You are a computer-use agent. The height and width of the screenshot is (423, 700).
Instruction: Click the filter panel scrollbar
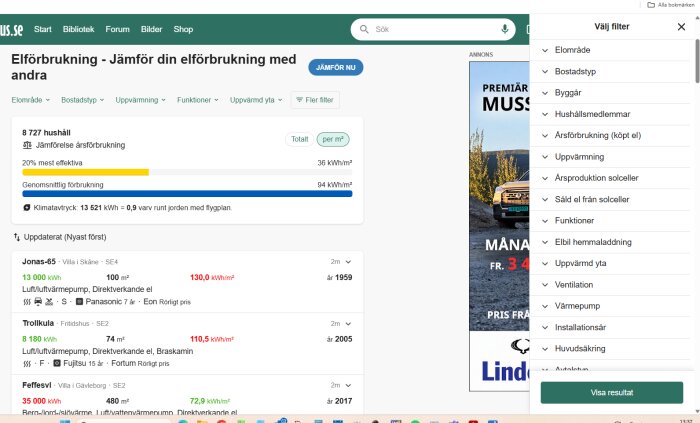pyautogui.click(x=697, y=61)
